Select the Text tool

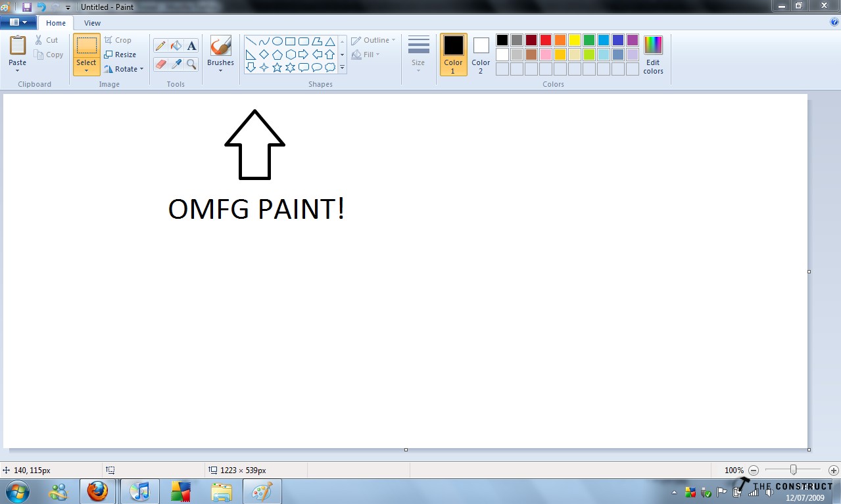point(191,46)
